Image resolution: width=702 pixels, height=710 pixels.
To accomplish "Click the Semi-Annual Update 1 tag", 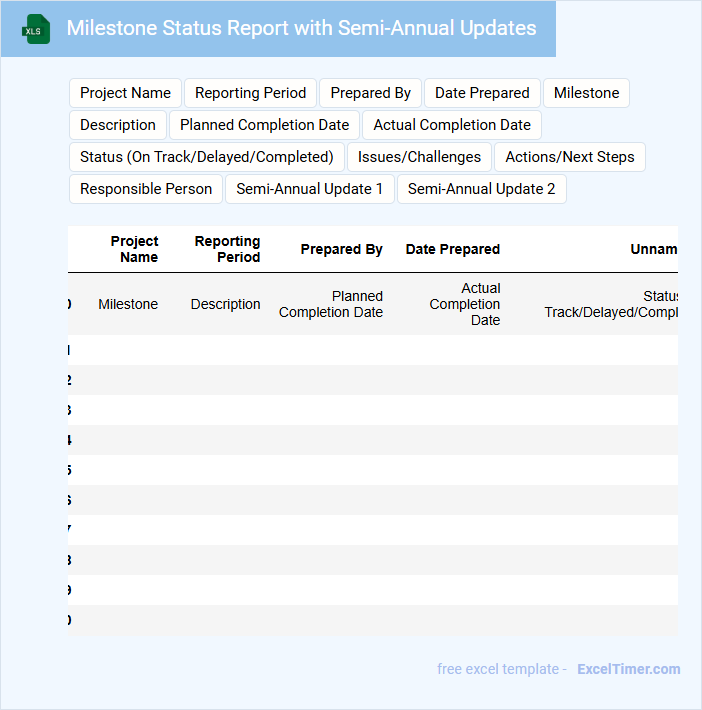I will pos(309,189).
